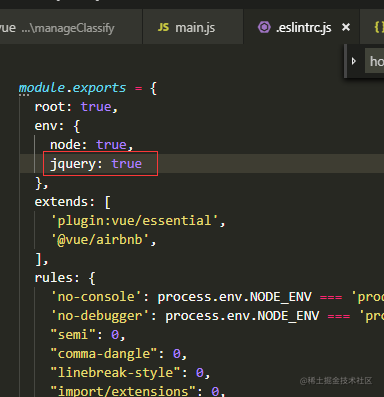Expand the find widget replace arrow
This screenshot has height=397, width=384.
tap(354, 61)
